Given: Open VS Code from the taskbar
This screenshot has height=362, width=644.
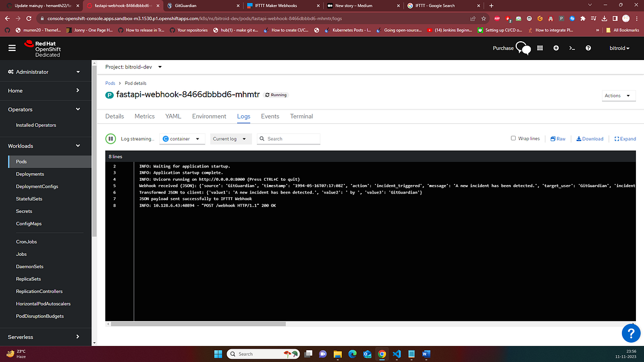Looking at the screenshot, I should pos(396,354).
